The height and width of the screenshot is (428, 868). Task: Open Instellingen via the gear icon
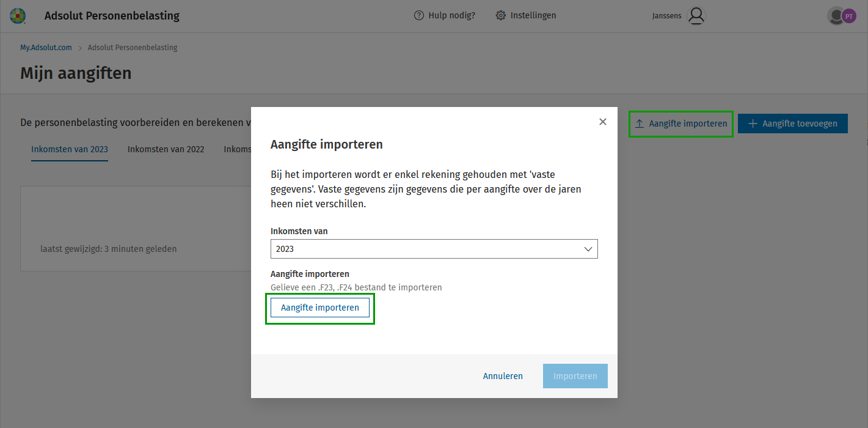click(x=501, y=15)
